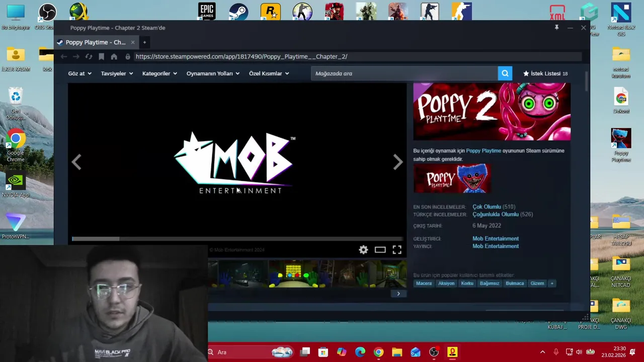
Task: Close the Poppy Playtime tab
Action: coord(133,42)
